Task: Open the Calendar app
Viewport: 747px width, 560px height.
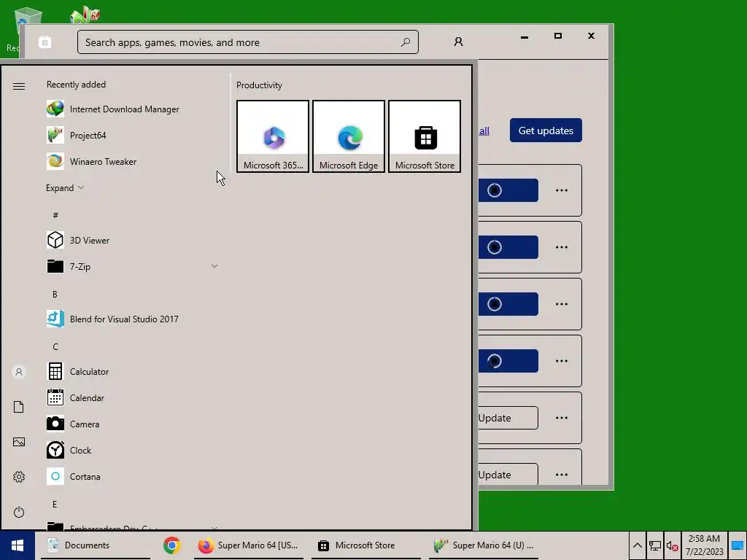Action: pos(133,397)
